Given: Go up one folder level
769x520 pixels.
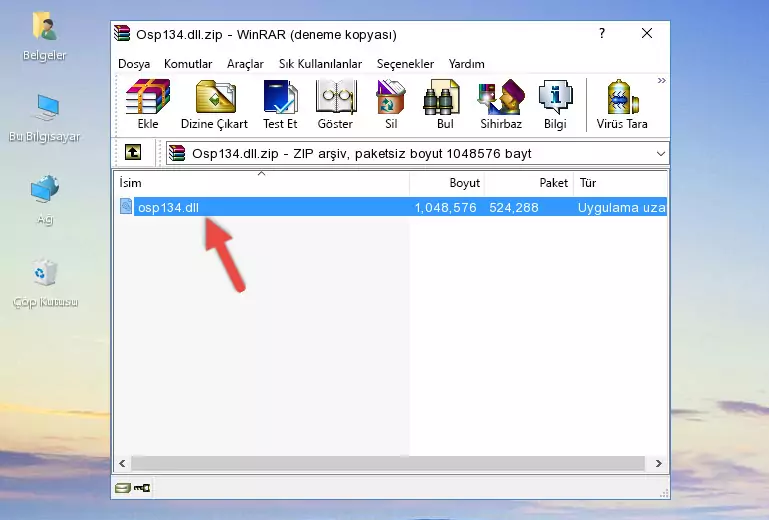Looking at the screenshot, I should (x=133, y=153).
